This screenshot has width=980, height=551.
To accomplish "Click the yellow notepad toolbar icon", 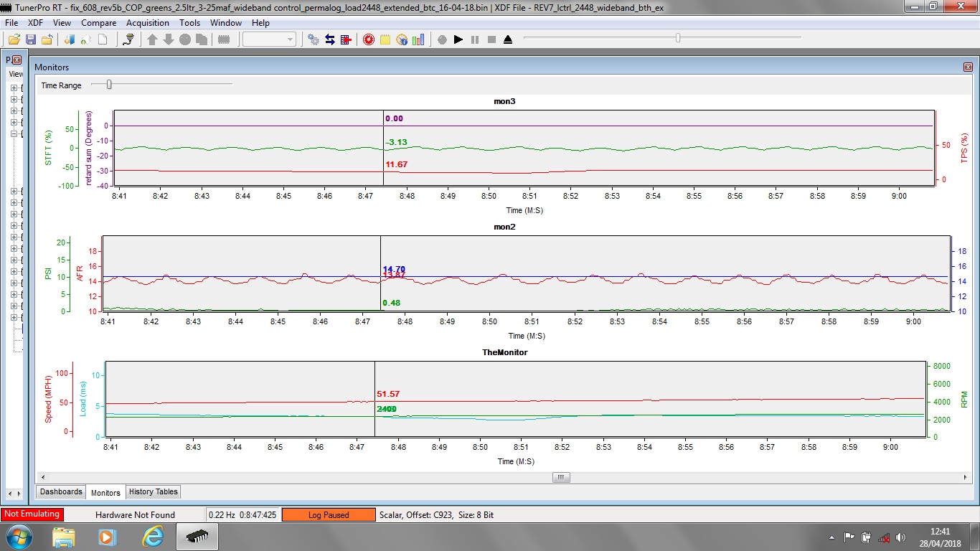I will point(385,39).
